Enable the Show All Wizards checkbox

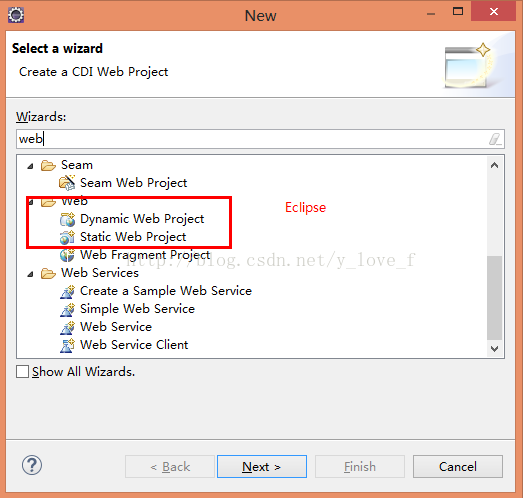pyautogui.click(x=22, y=372)
